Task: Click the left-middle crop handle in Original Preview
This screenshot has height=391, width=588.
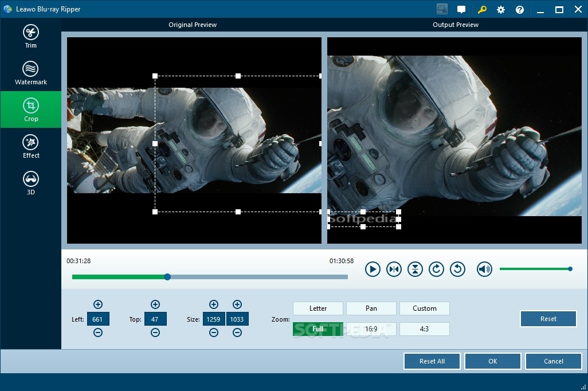Action: click(155, 143)
